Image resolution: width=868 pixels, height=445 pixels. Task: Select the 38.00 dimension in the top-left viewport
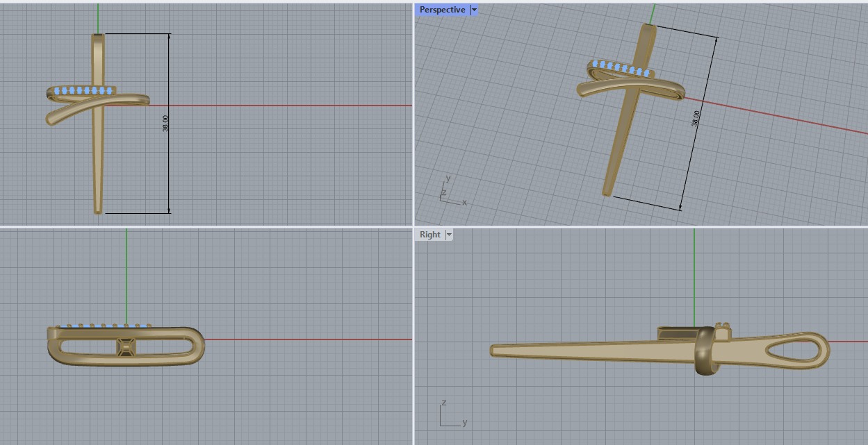tap(166, 124)
